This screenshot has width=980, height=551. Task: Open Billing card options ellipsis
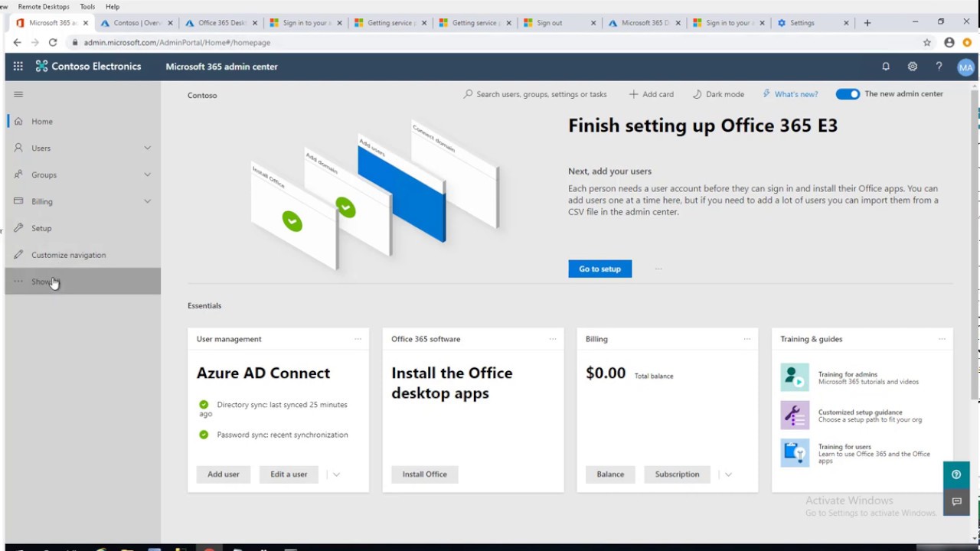click(747, 339)
